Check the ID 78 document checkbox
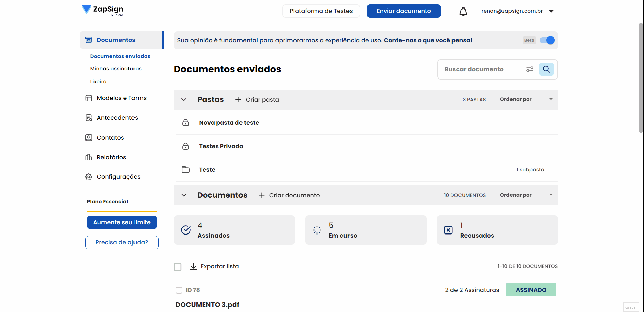The height and width of the screenshot is (312, 644). pos(179,290)
